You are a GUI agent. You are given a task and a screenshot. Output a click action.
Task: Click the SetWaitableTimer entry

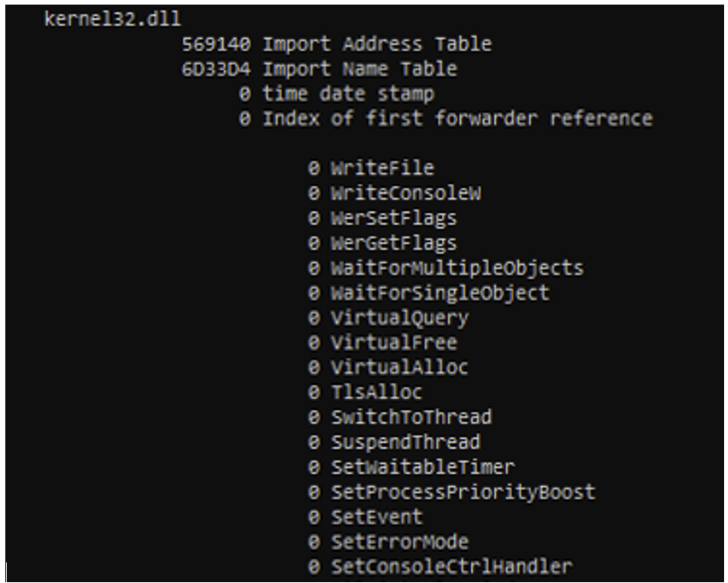tap(422, 466)
